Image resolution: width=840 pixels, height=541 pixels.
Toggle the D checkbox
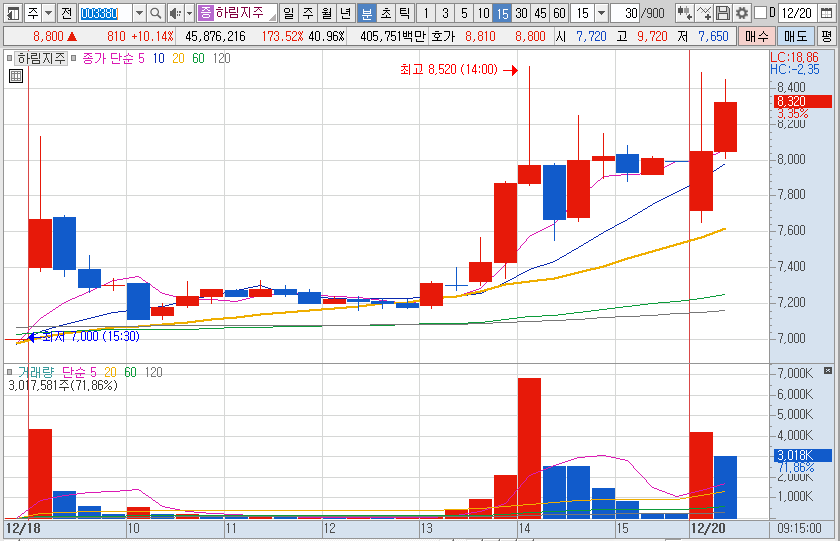click(760, 12)
